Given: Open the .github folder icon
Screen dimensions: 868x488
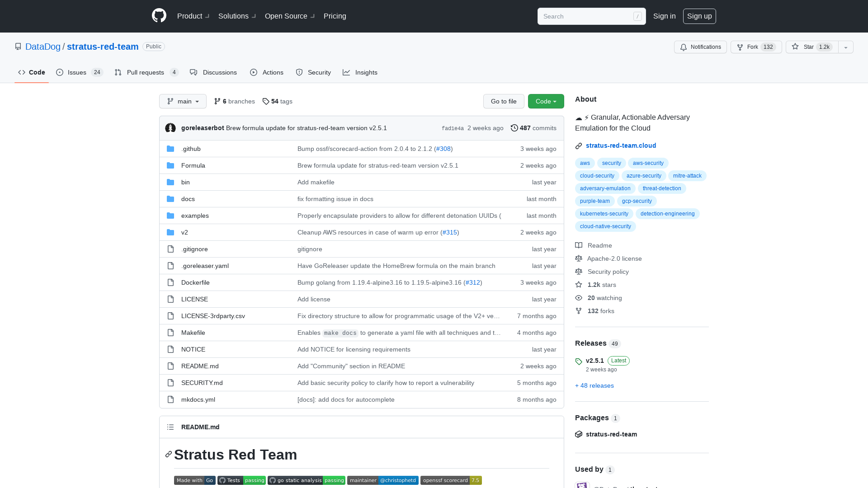Looking at the screenshot, I should pyautogui.click(x=170, y=149).
